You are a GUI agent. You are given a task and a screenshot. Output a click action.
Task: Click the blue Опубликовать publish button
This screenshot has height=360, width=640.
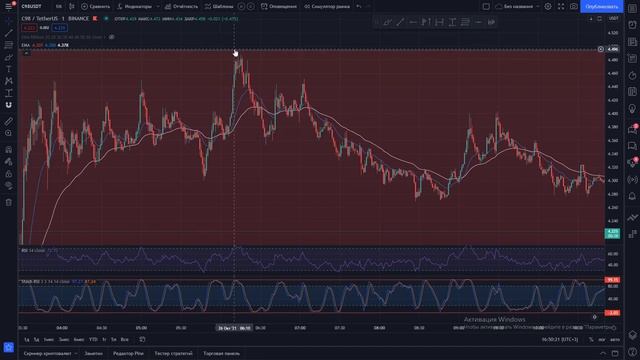pyautogui.click(x=602, y=7)
